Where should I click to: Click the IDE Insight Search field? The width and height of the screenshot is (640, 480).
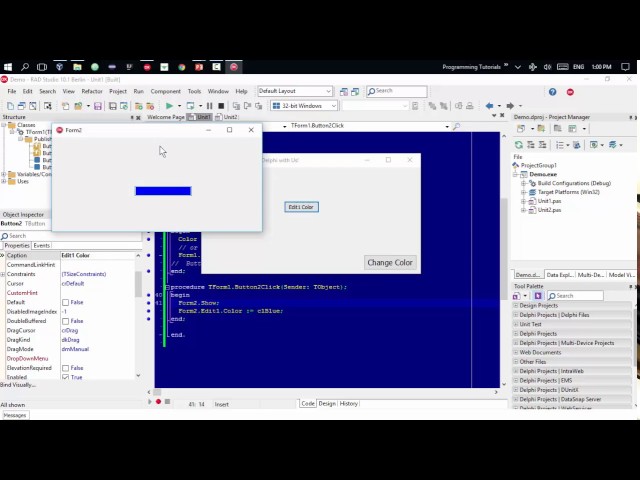tap(397, 91)
